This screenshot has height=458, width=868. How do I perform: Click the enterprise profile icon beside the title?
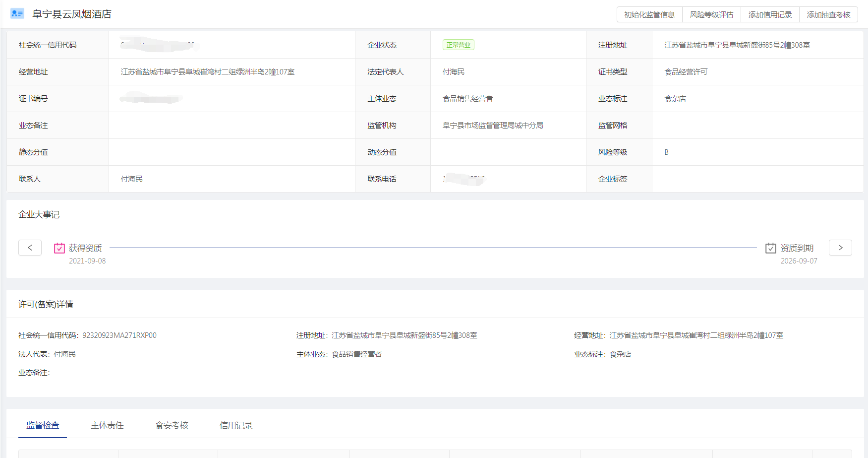click(x=17, y=13)
